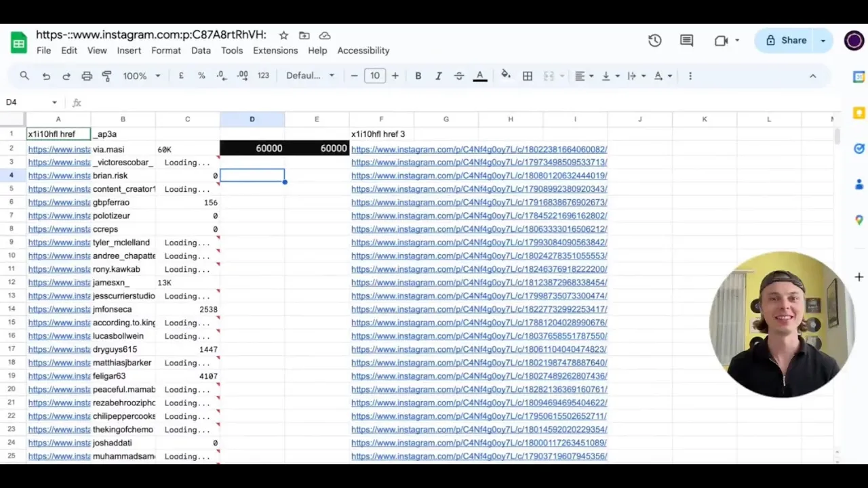Open Google Maps side panel icon
The height and width of the screenshot is (488, 868).
859,220
